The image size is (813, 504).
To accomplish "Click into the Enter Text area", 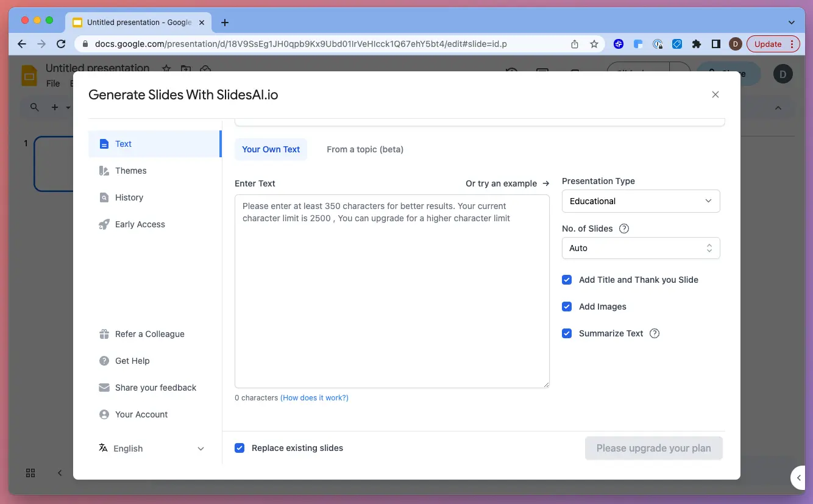I will click(392, 291).
